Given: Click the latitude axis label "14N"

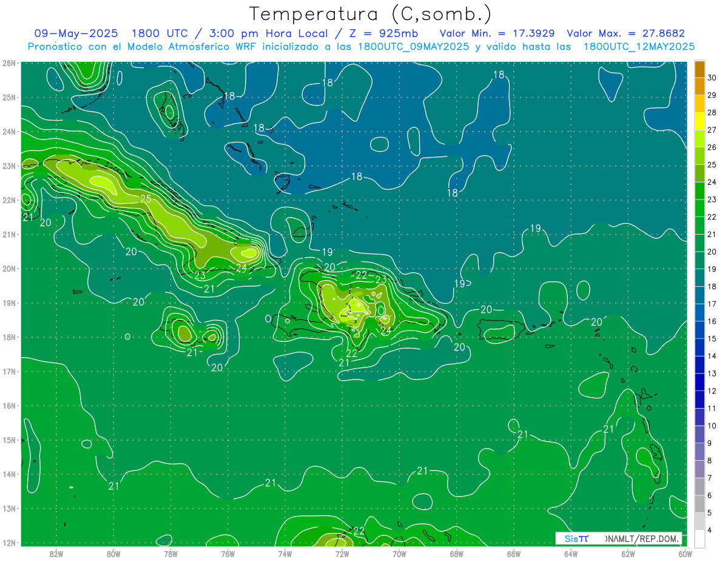Looking at the screenshot, I should pos(10,474).
